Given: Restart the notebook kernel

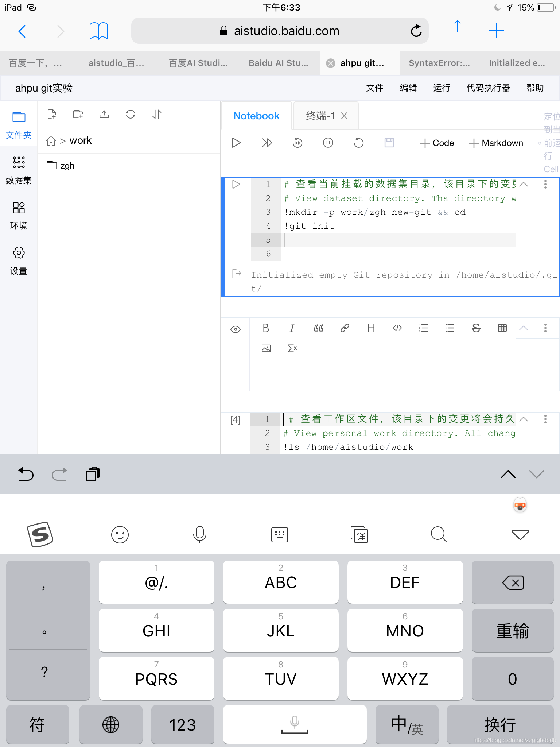Looking at the screenshot, I should tap(359, 143).
